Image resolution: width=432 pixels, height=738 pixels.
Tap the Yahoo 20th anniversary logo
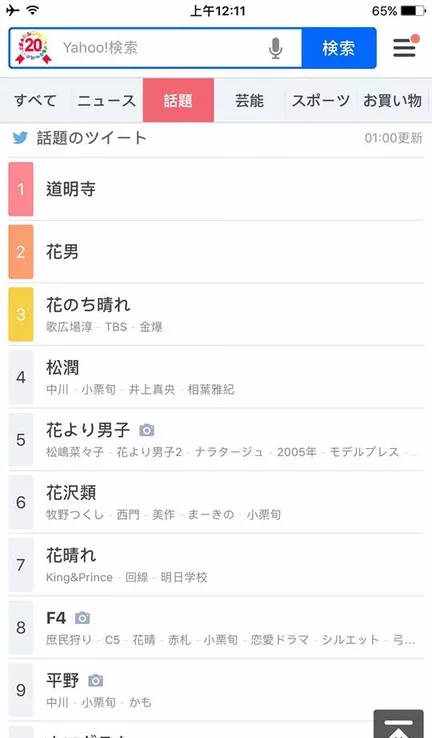pos(33,48)
